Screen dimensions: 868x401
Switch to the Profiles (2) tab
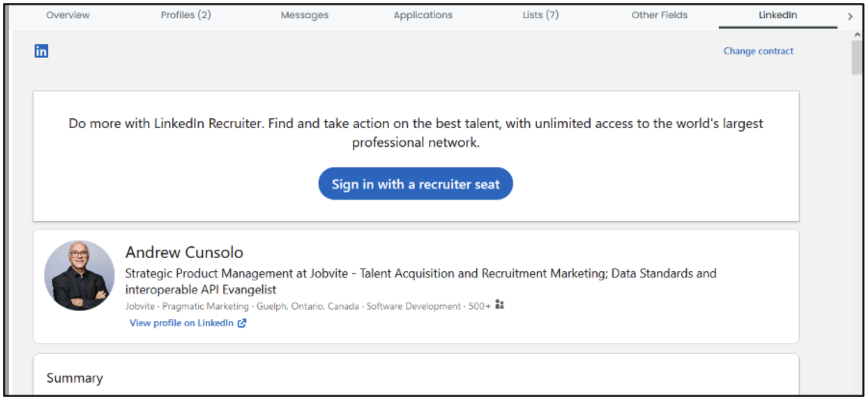tap(186, 15)
